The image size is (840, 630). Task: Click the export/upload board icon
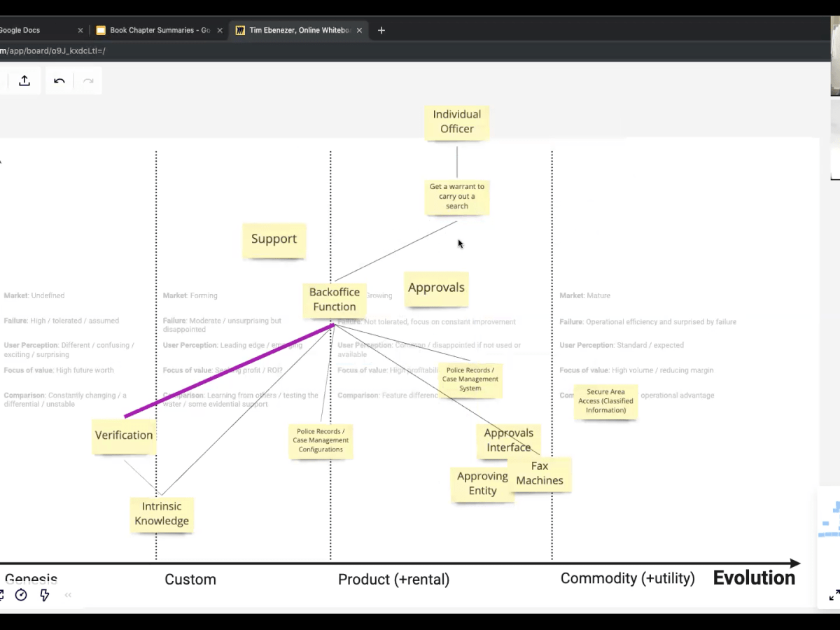24,80
